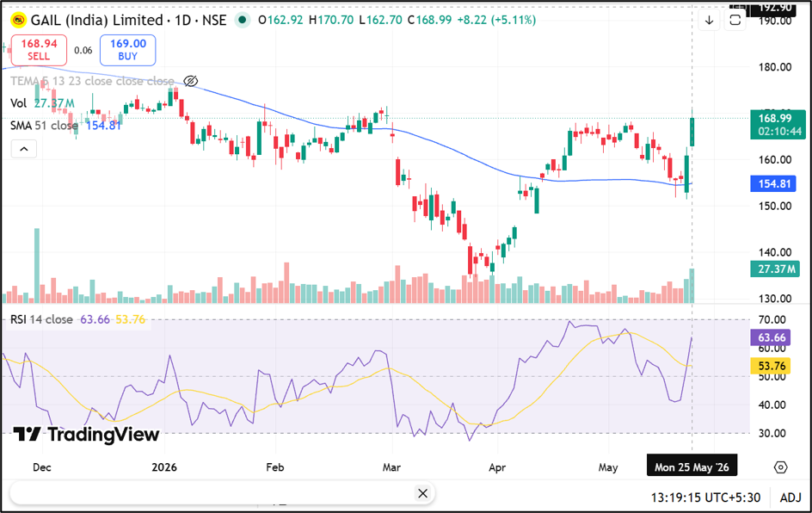The width and height of the screenshot is (812, 513).
Task: Click the 169.00 BUY button
Action: [128, 50]
